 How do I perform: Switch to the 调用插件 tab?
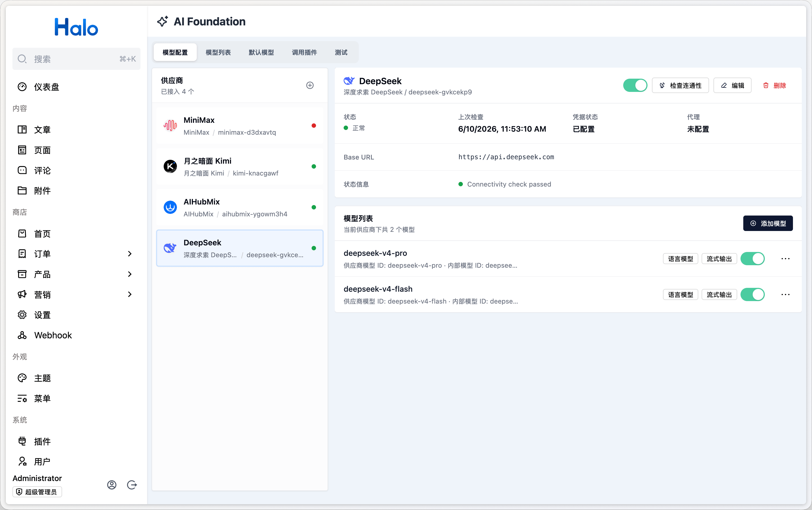(x=304, y=52)
